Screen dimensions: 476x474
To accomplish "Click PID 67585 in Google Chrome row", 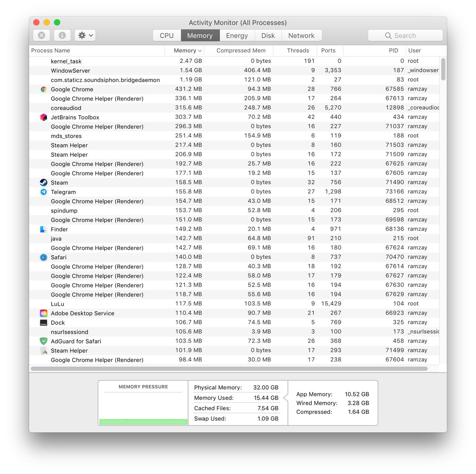I will coord(395,89).
